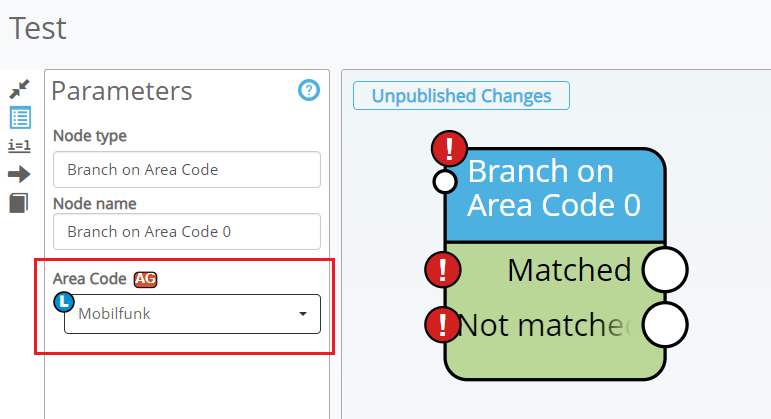771x419 pixels.
Task: Click error icon on node header
Action: (450, 149)
